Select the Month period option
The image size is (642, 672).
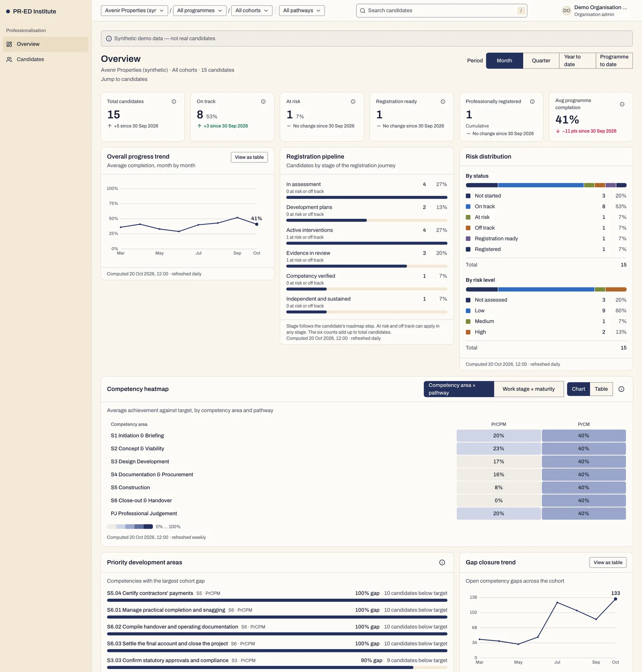(504, 61)
